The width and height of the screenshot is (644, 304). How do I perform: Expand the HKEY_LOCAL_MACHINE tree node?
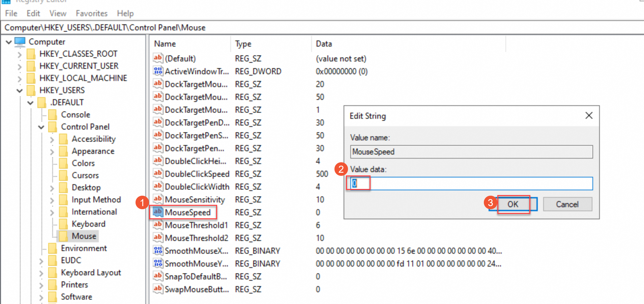[x=20, y=79]
